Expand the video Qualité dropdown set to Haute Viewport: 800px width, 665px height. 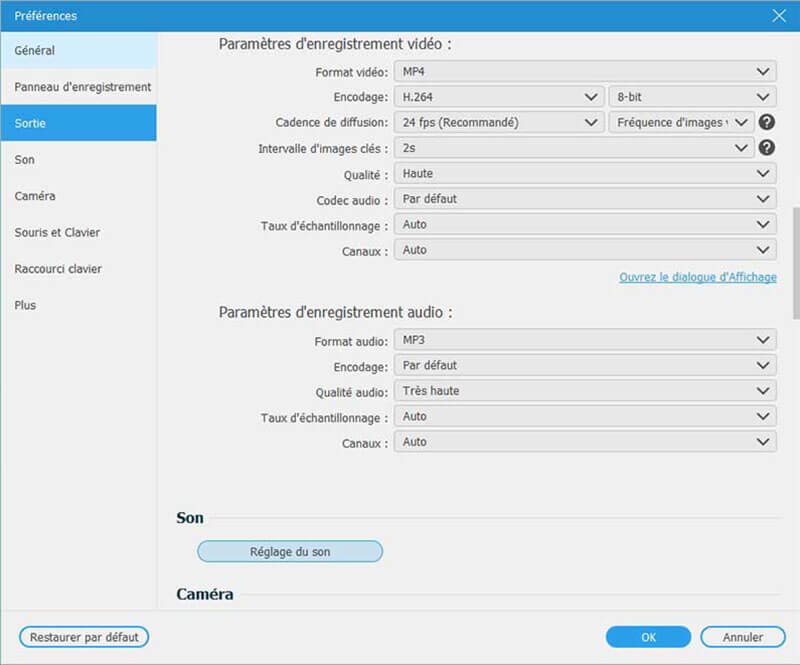point(584,173)
